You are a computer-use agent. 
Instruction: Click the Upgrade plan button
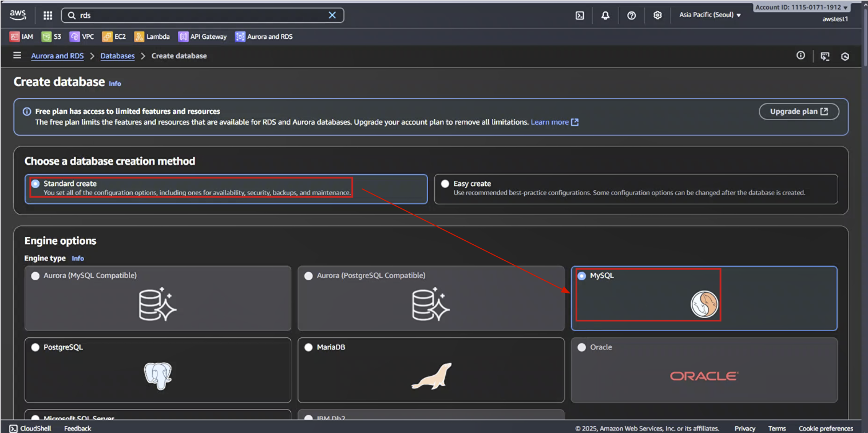click(799, 112)
